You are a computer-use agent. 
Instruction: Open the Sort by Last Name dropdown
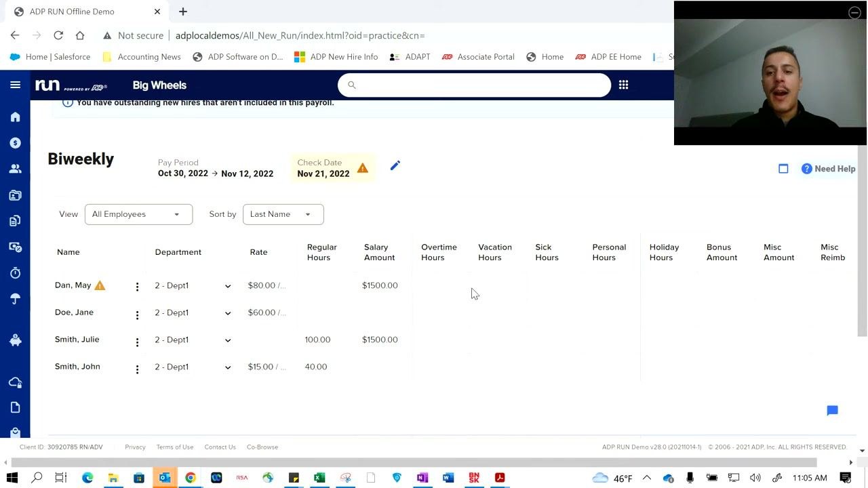pyautogui.click(x=283, y=214)
